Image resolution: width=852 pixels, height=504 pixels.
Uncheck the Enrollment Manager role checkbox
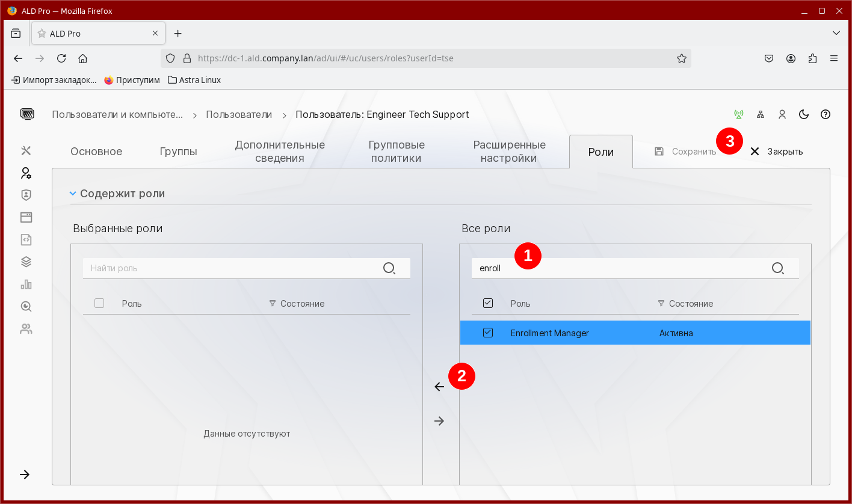[488, 333]
